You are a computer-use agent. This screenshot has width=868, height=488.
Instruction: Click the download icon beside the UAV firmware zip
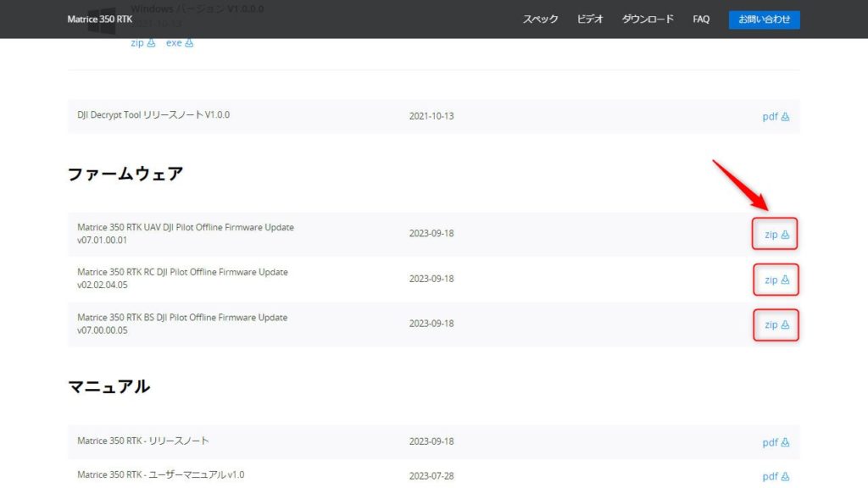tap(785, 234)
